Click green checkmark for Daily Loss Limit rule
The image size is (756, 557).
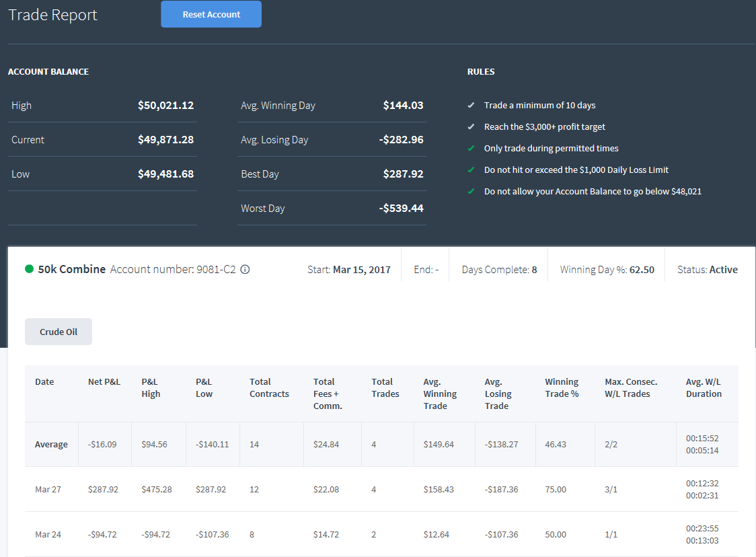pyautogui.click(x=471, y=170)
